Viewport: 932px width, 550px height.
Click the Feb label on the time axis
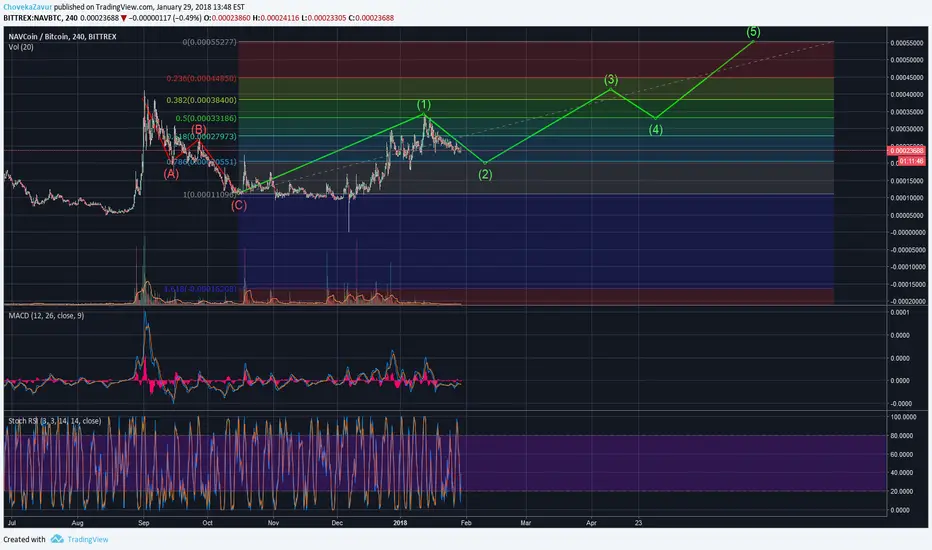[466, 523]
